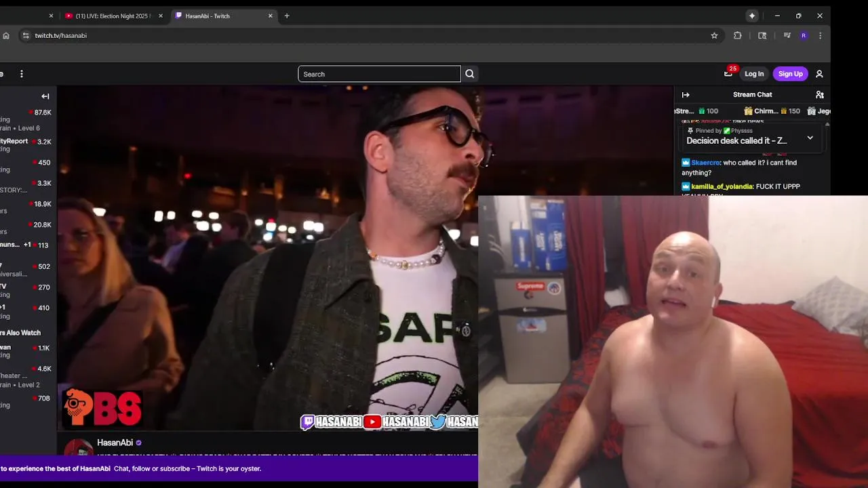Viewport: 868px width, 488px height.
Task: Click the top gifter entry showing 100
Action: [696, 111]
